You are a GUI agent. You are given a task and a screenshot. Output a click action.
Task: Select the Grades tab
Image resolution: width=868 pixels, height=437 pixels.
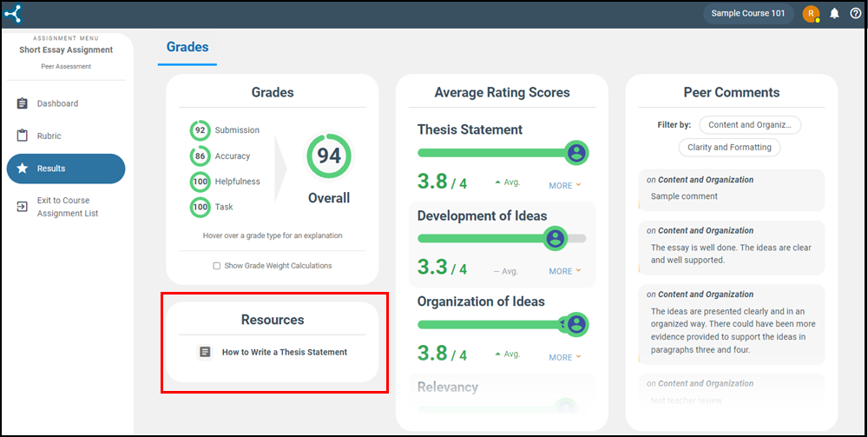(187, 47)
